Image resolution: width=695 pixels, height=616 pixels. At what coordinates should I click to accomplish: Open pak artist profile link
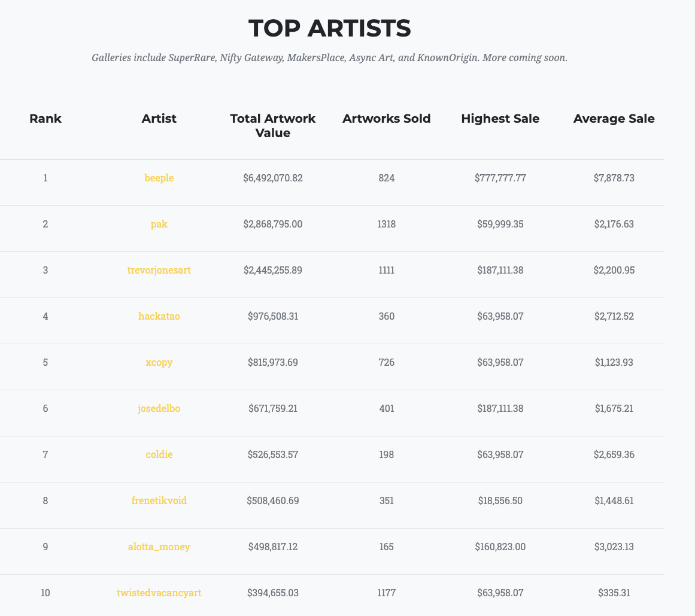tap(159, 224)
